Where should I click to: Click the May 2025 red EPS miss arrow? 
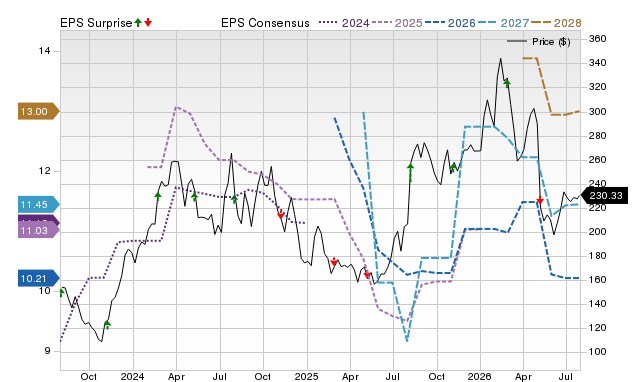[x=367, y=275]
